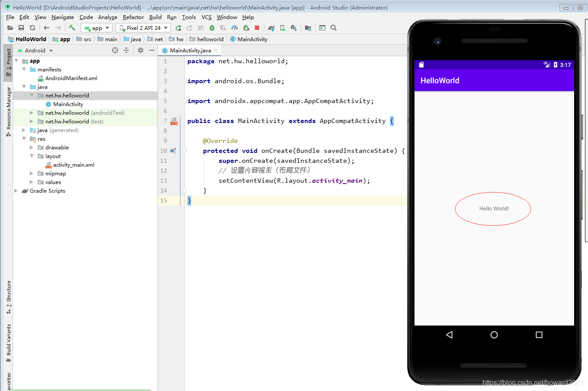Click the helloworld breadcrumb folder
The height and width of the screenshot is (391, 588).
pos(207,39)
